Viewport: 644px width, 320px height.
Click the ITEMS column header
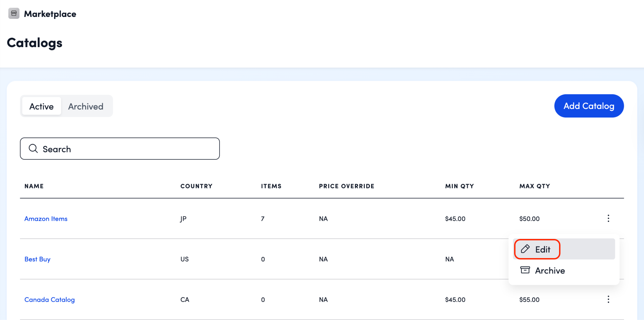(x=271, y=186)
